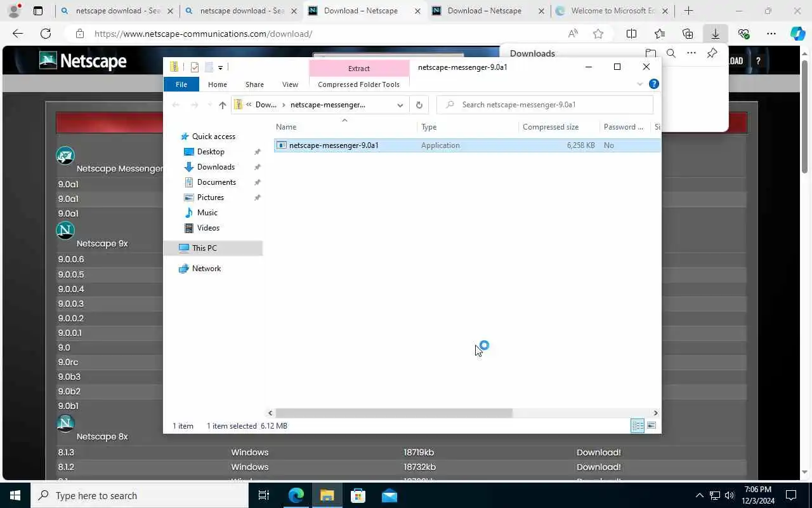Activate Read aloud icon in address bar

point(573,34)
